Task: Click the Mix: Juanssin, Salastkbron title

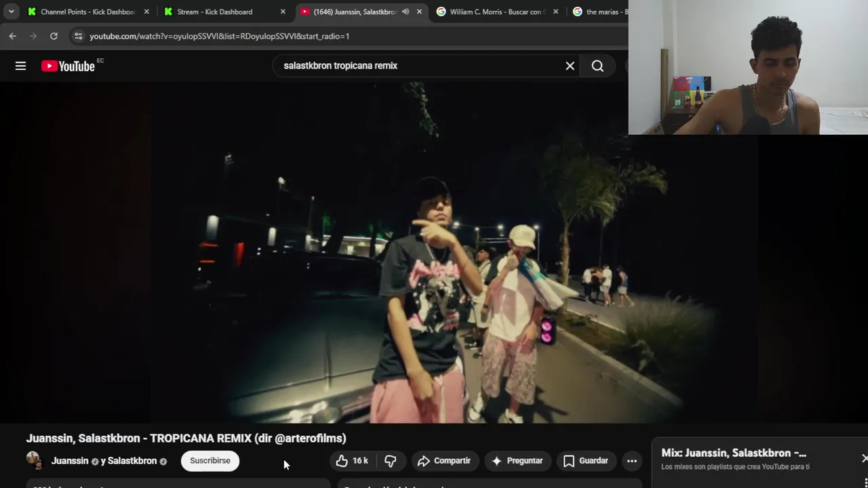Action: 734,453
